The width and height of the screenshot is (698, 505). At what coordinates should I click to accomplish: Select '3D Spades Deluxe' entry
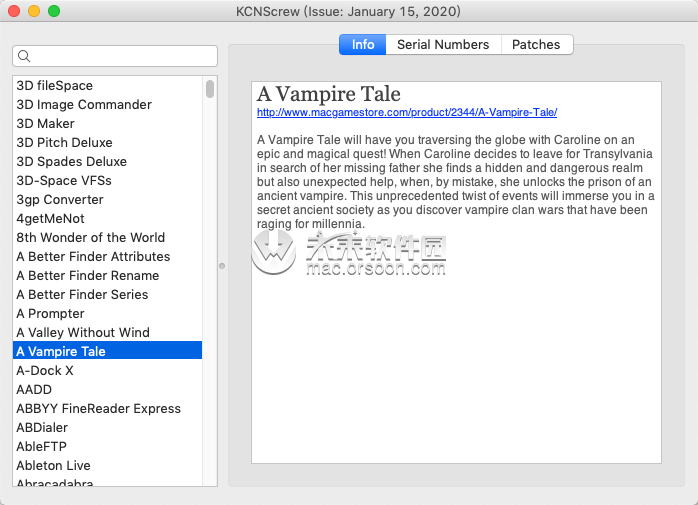click(x=107, y=162)
